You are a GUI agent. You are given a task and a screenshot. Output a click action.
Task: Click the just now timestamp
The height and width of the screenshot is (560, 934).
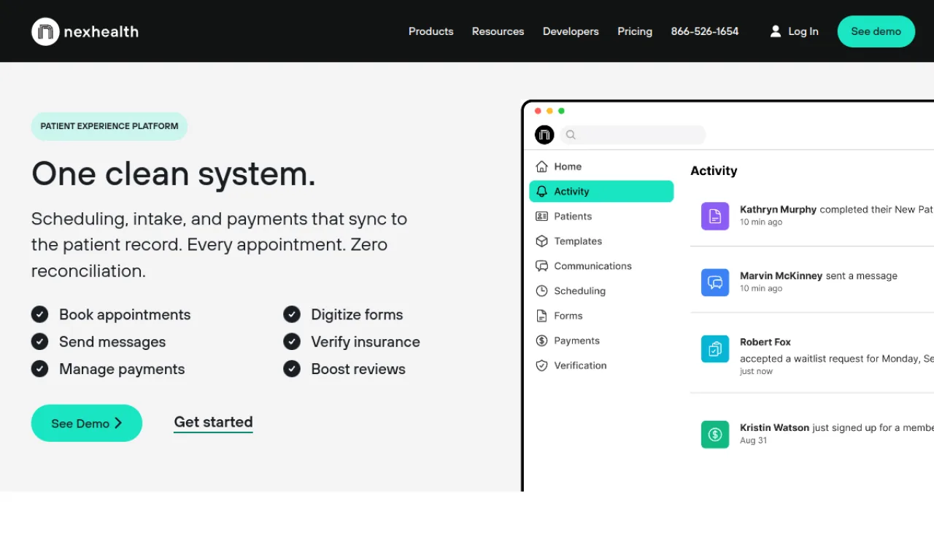[x=756, y=371]
